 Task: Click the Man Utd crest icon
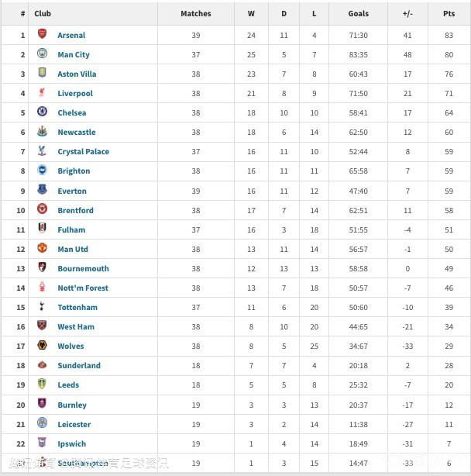(x=42, y=249)
